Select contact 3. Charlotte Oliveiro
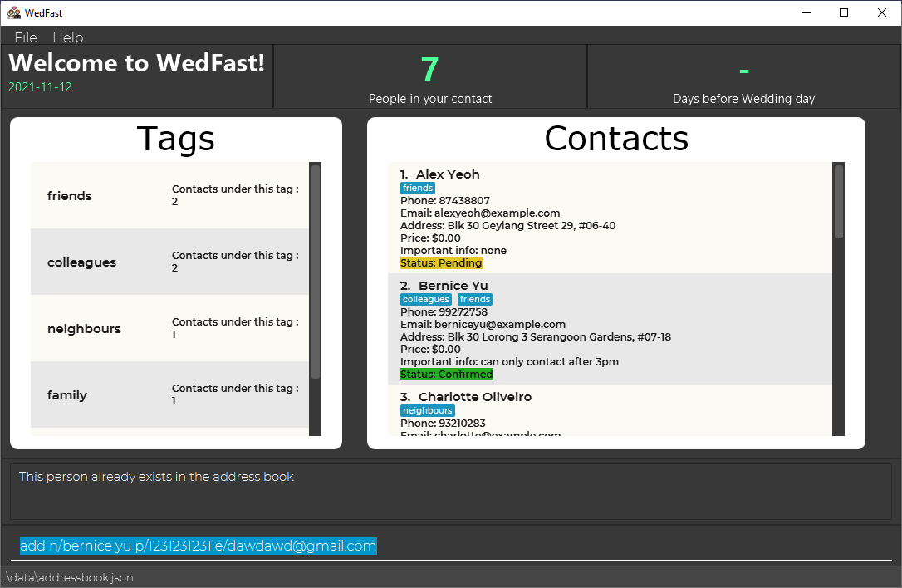902x588 pixels. (x=610, y=410)
